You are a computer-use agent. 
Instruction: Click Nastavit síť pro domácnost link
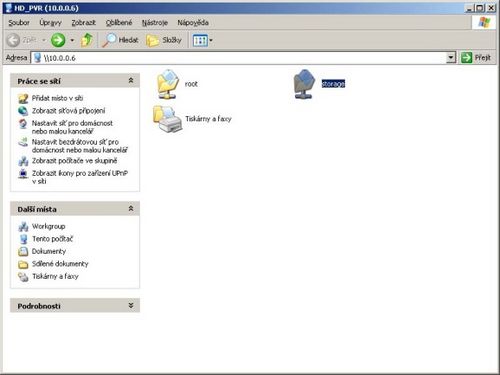pos(72,127)
